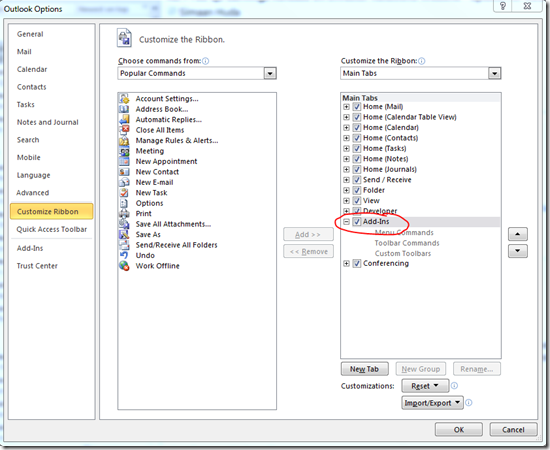Image resolution: width=550 pixels, height=450 pixels.
Task: Expand the Home (Journals) tree node
Action: point(346,169)
